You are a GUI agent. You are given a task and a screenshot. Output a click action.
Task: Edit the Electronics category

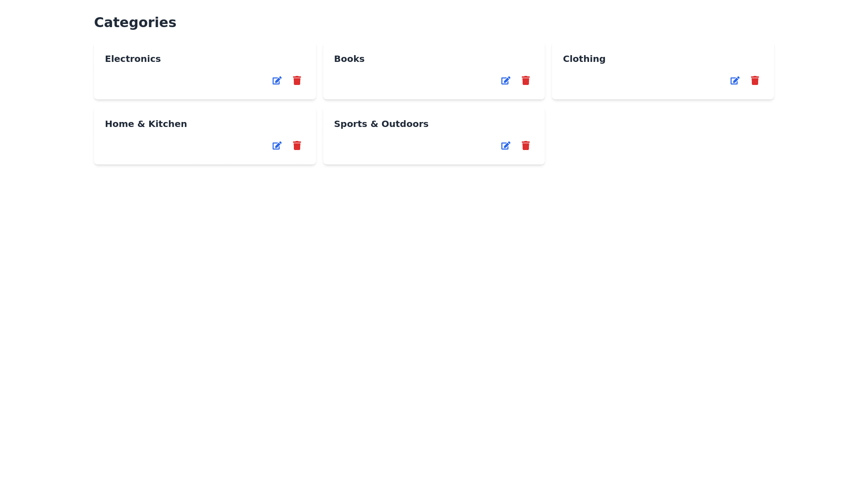pyautogui.click(x=277, y=80)
